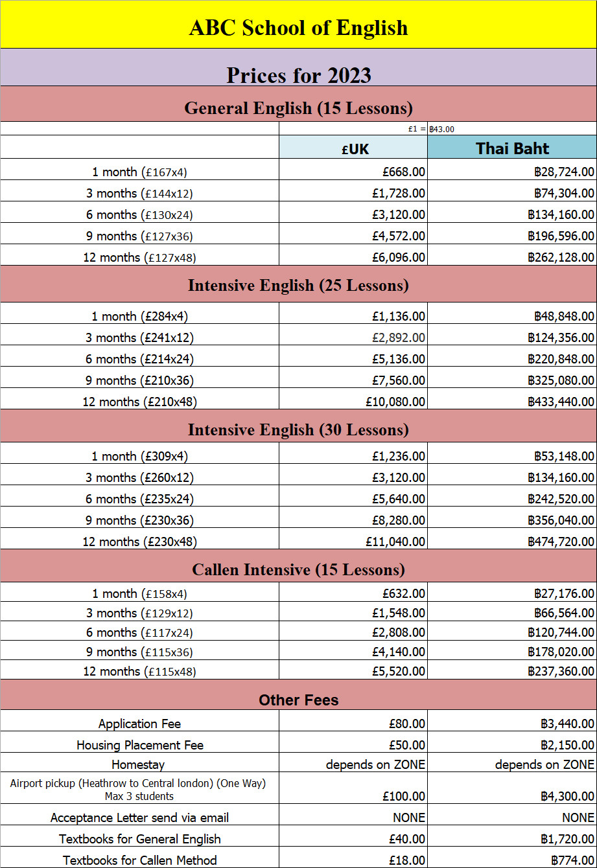Click the ABC School of English title
The image size is (597, 868).
[298, 27]
